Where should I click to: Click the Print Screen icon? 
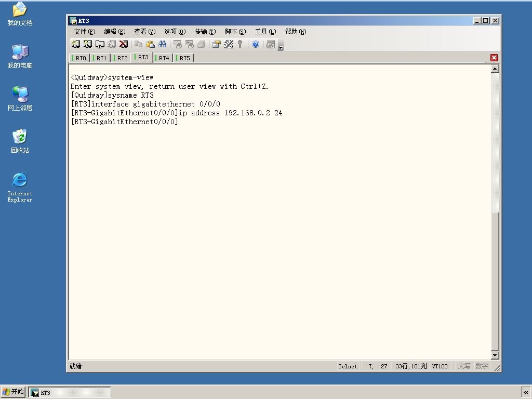point(178,44)
